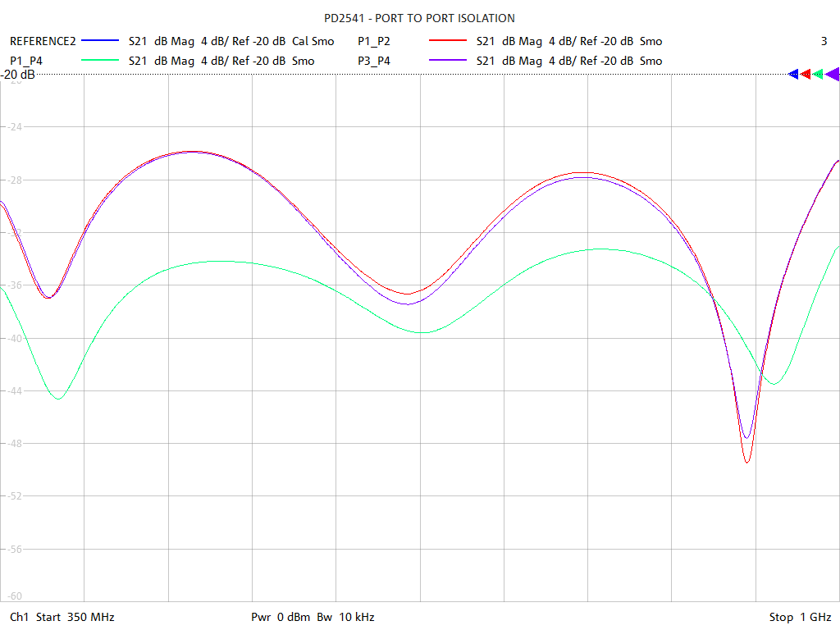Click the P1_P2 trace S21 dB Mag settings
Screen dimensions: 840x630
pos(569,41)
